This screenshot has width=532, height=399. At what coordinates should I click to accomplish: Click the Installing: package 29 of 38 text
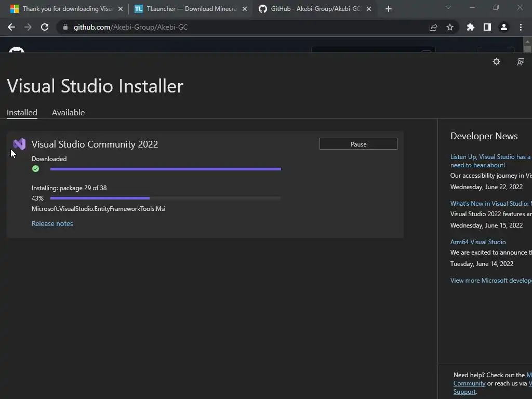(x=69, y=188)
